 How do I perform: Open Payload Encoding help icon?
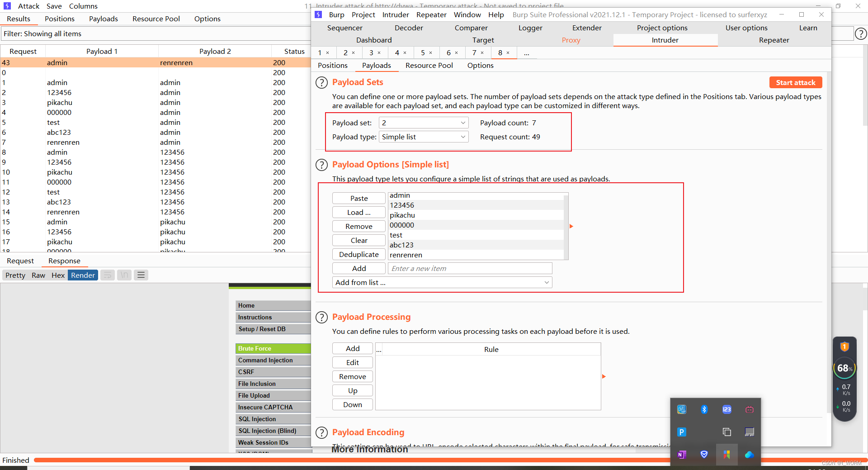[321, 432]
